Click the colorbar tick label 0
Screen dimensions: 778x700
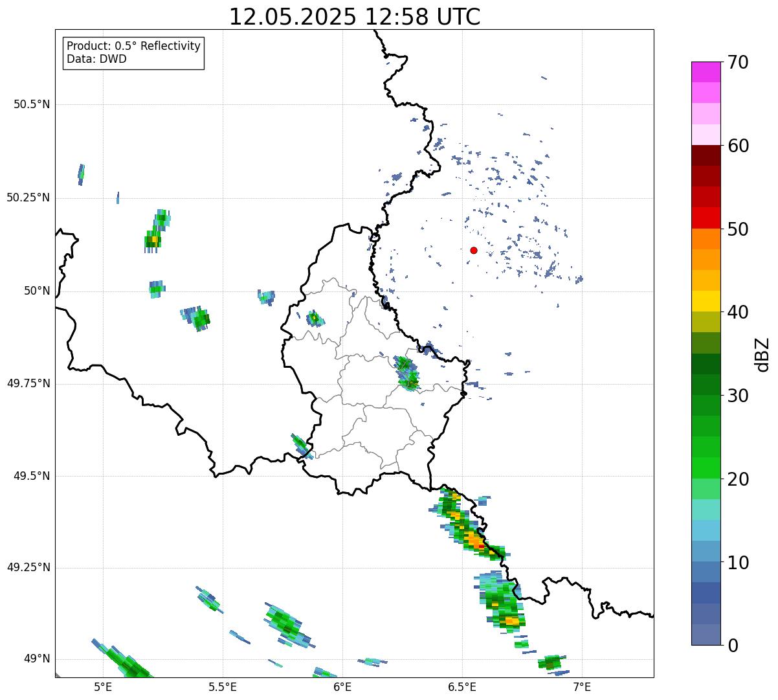[x=733, y=646]
